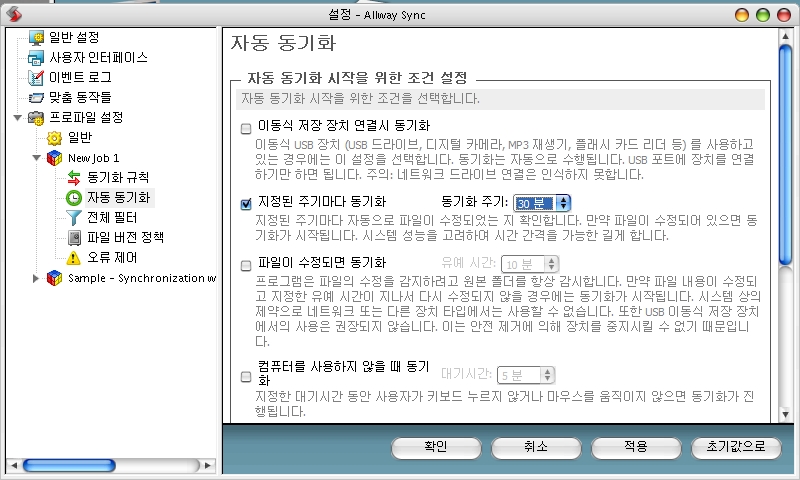Screen dimensions: 800x480
Task: Collapse the New Job 1 node
Action: click(37, 158)
